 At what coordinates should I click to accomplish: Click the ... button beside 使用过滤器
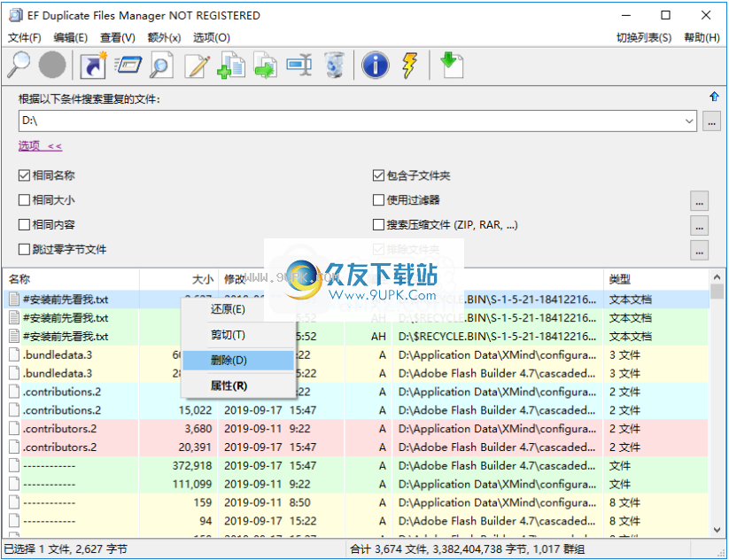[699, 200]
